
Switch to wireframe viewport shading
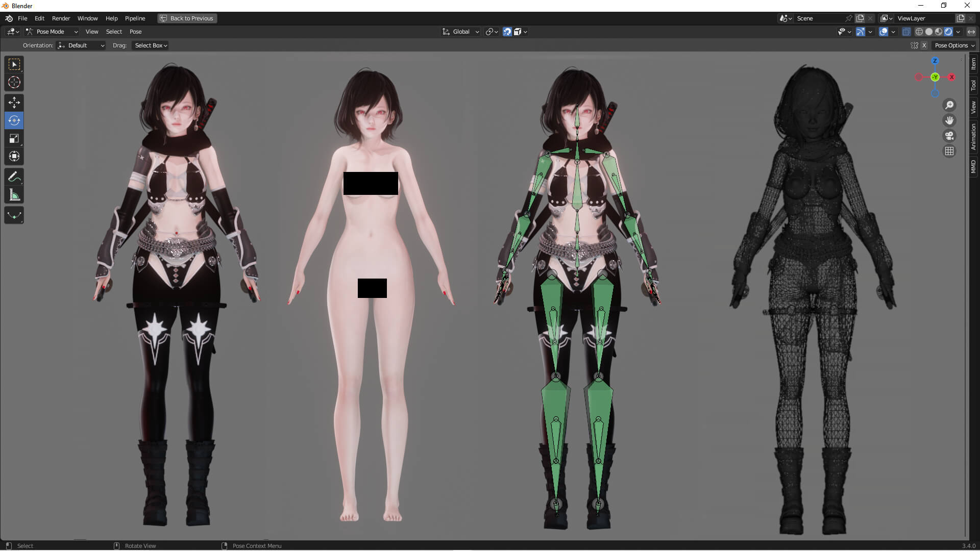tap(919, 32)
